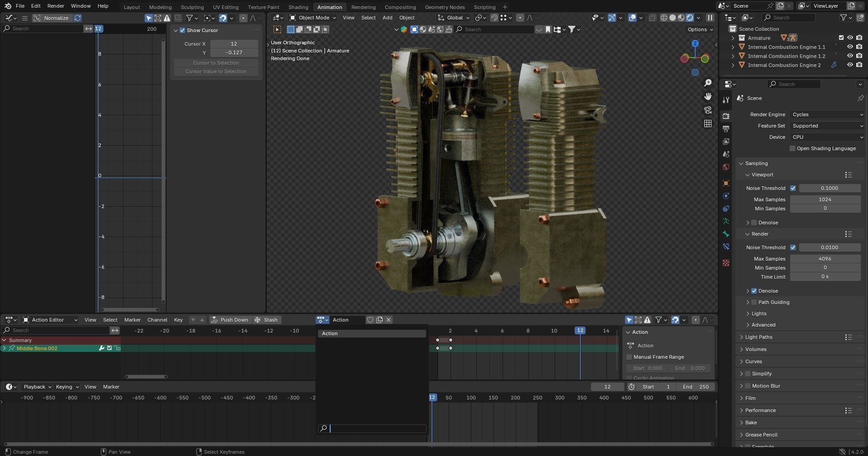The width and height of the screenshot is (868, 456).
Task: Toggle the Show Cursor checkbox
Action: [x=182, y=30]
